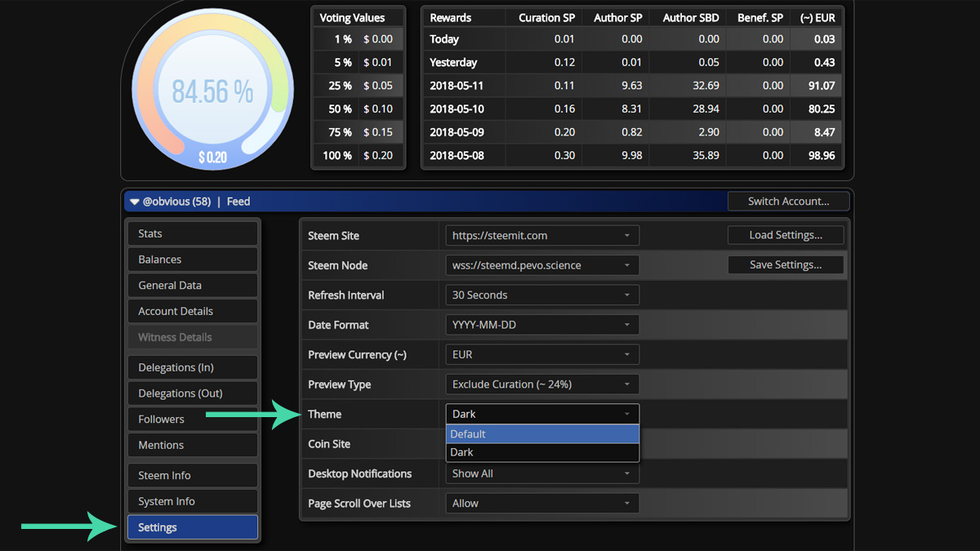The height and width of the screenshot is (551, 980).
Task: Click the 'Coin Site' setting label
Action: 329,444
